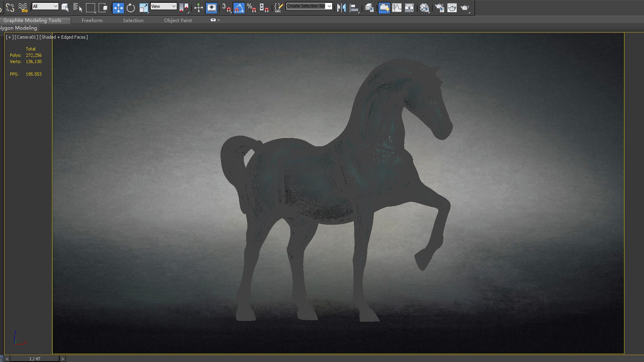Switch to the Freeform tab
644x362 pixels.
[x=92, y=20]
